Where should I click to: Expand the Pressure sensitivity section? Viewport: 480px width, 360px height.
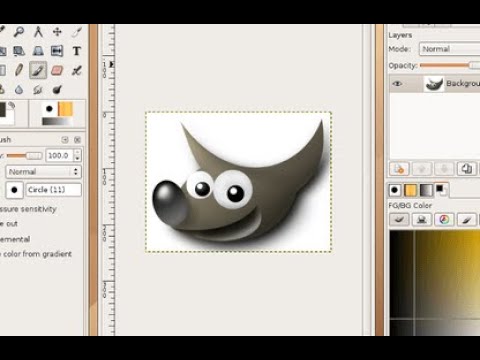click(x=28, y=209)
